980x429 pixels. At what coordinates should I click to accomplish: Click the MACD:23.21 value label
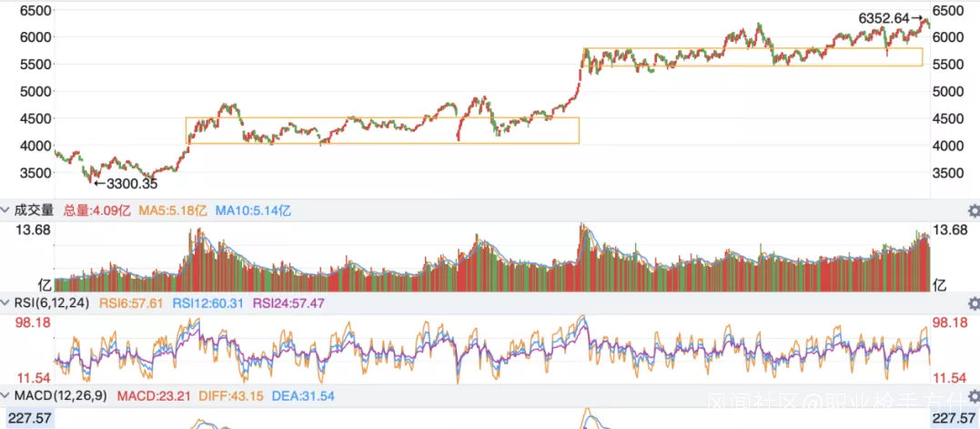click(x=146, y=396)
